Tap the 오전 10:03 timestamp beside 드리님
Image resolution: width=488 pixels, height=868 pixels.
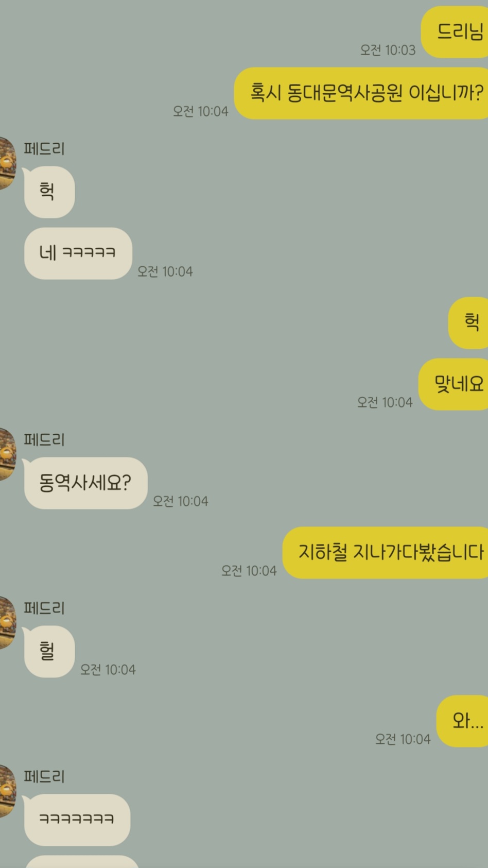tap(388, 50)
